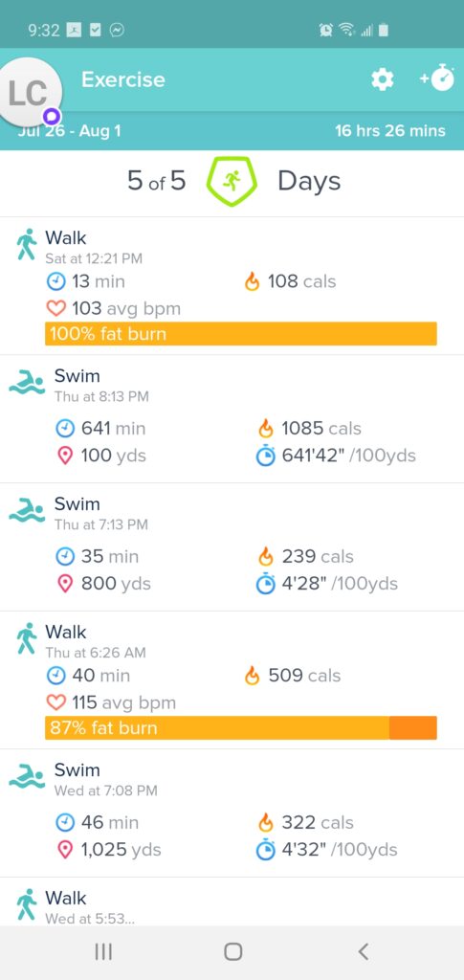The image size is (464, 980).
Task: Open Android recent apps button
Action: coord(103,952)
